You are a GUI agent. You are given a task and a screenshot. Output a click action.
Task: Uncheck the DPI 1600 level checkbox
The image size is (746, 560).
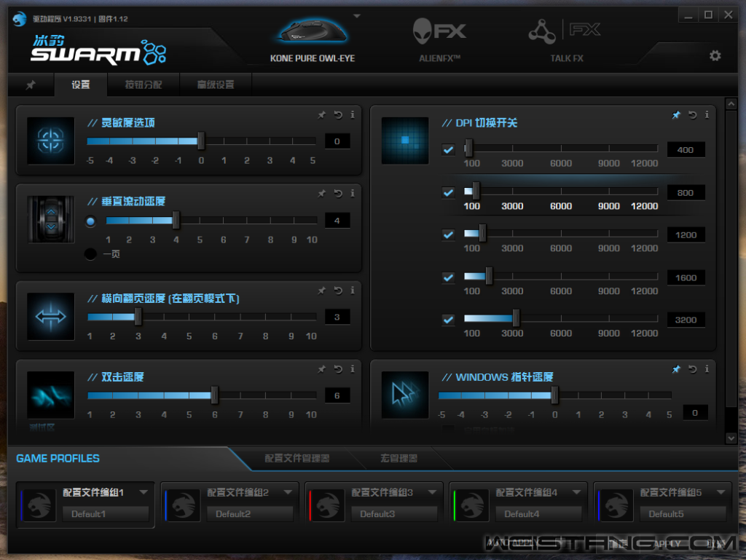coord(448,277)
